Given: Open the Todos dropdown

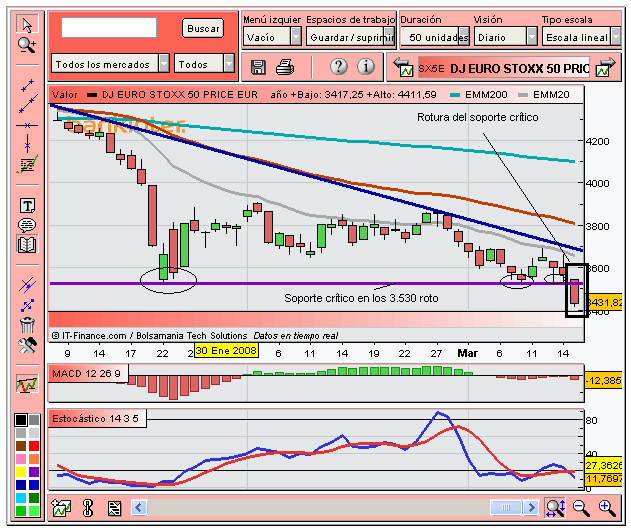Looking at the screenshot, I should [204, 64].
